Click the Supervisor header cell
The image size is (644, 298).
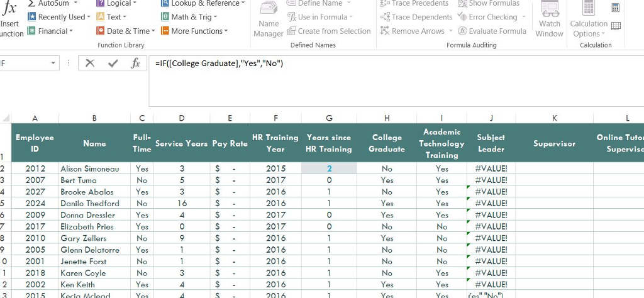click(x=555, y=143)
